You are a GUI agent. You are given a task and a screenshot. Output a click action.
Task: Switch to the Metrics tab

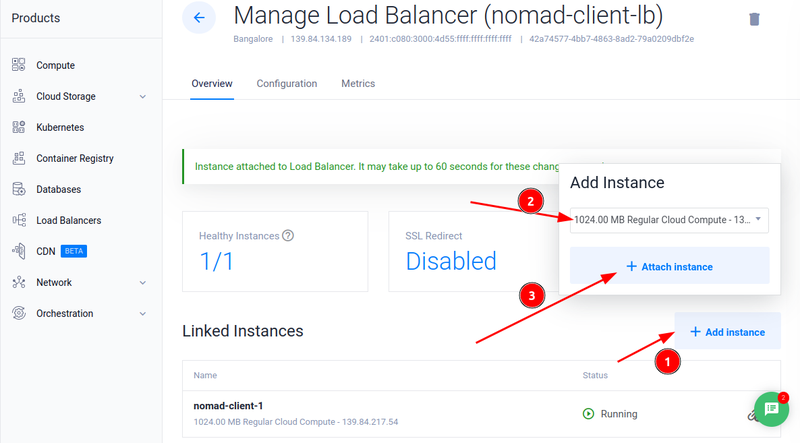(358, 84)
